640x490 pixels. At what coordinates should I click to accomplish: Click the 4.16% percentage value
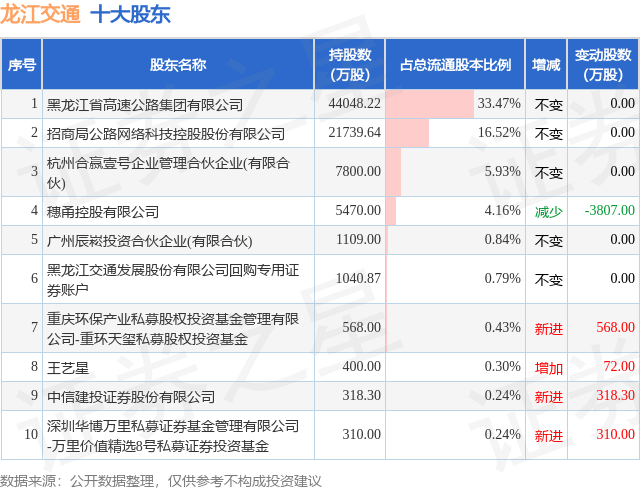tap(502, 210)
